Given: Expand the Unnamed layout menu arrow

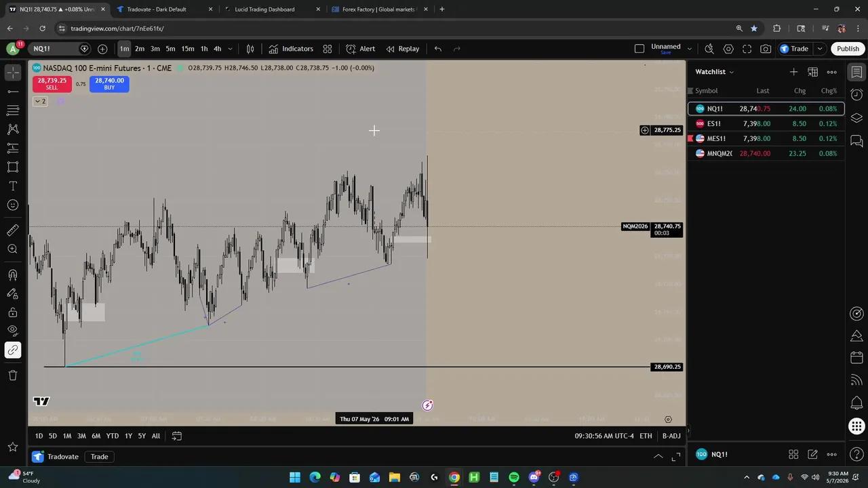Looking at the screenshot, I should point(689,49).
